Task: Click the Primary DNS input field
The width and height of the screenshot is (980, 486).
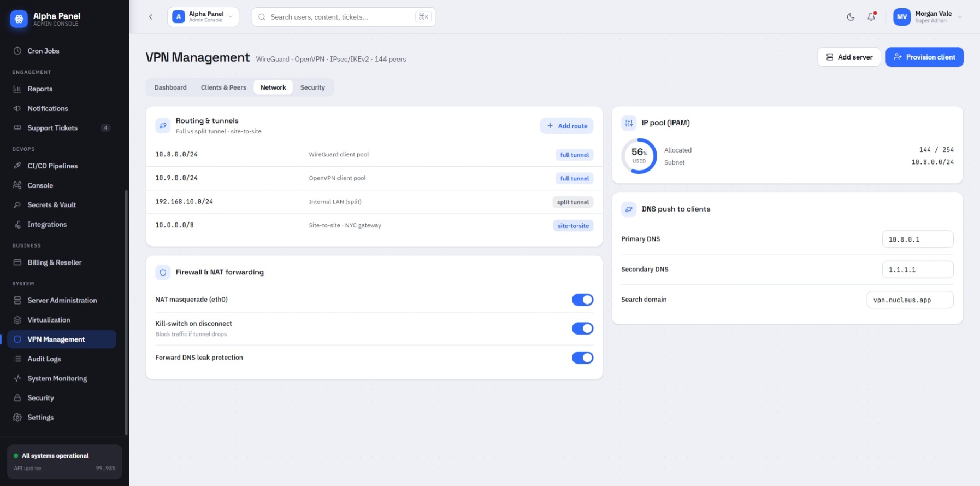Action: point(918,239)
